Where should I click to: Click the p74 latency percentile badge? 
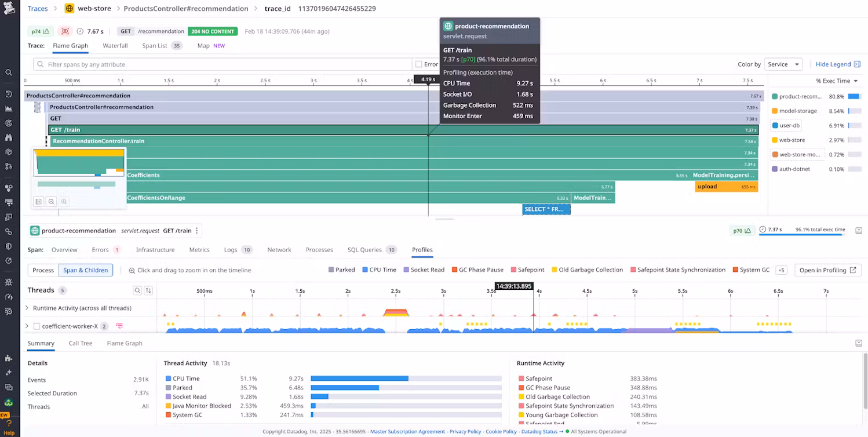(x=41, y=31)
